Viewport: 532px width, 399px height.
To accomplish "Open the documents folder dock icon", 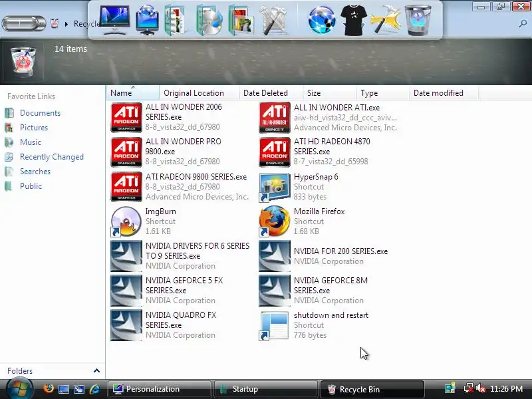I will [175, 21].
